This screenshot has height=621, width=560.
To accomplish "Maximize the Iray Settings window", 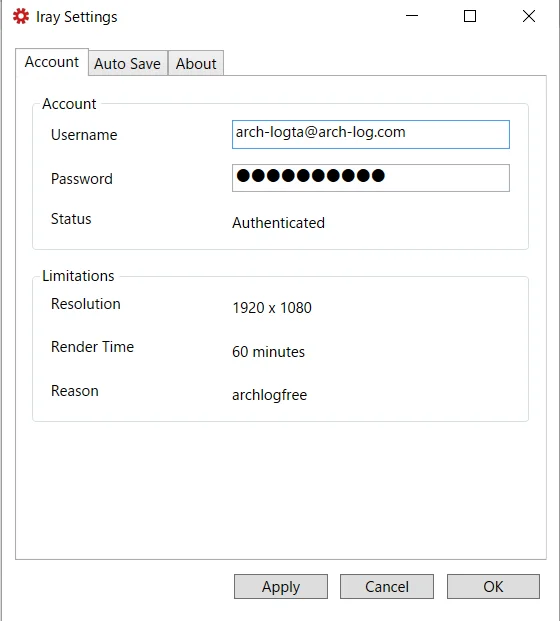I will tap(470, 16).
